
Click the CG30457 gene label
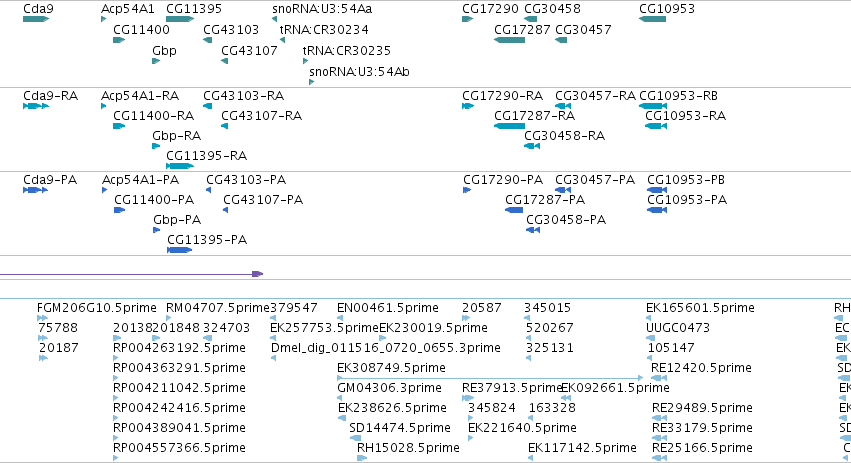(x=583, y=29)
